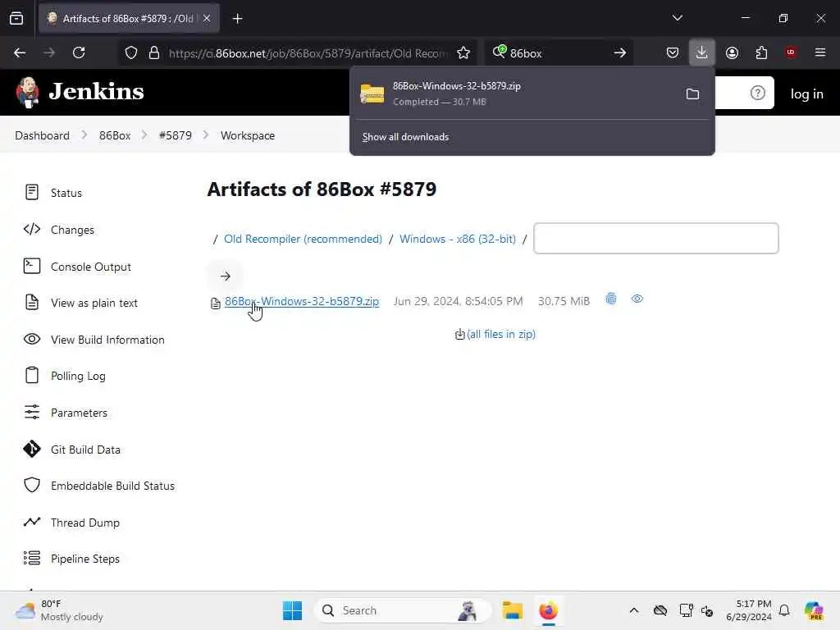
Task: List all tabs with the dropdown arrow
Action: click(677, 18)
